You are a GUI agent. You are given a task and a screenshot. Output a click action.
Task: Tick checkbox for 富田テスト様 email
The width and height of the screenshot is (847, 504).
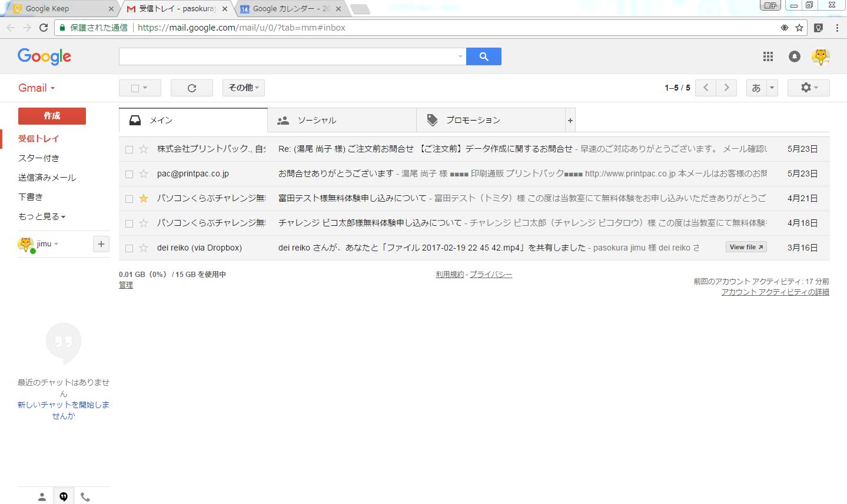pyautogui.click(x=129, y=199)
